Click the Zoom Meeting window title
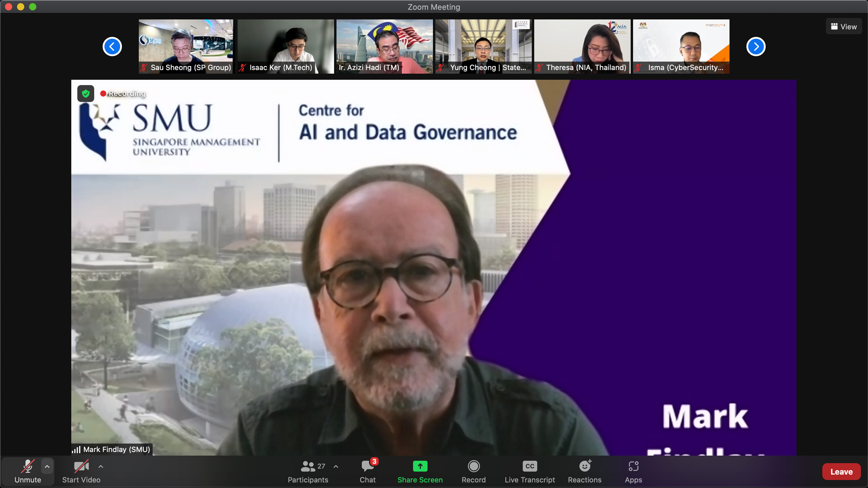The width and height of the screenshot is (868, 488). point(434,7)
